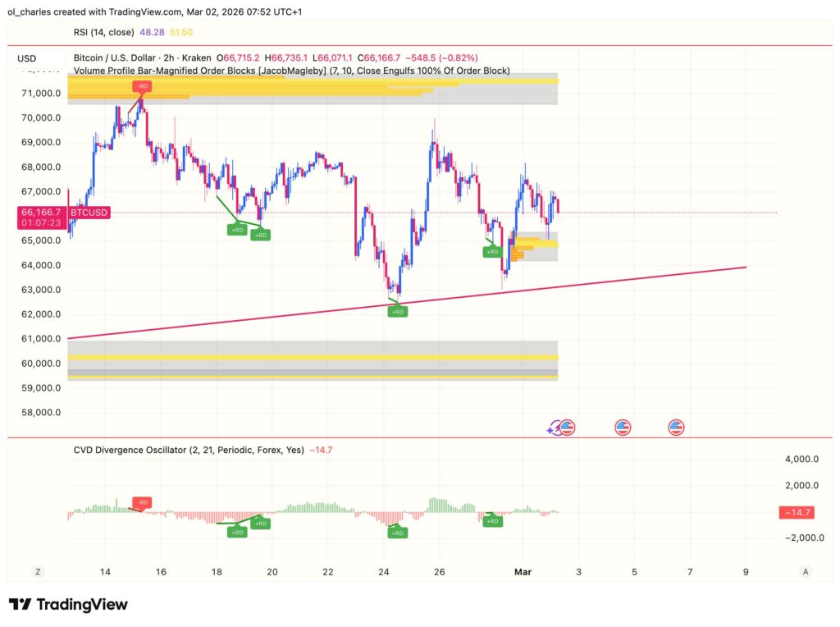
Task: Click the economic calendar flag icon below Mar 5
Action: [x=623, y=427]
